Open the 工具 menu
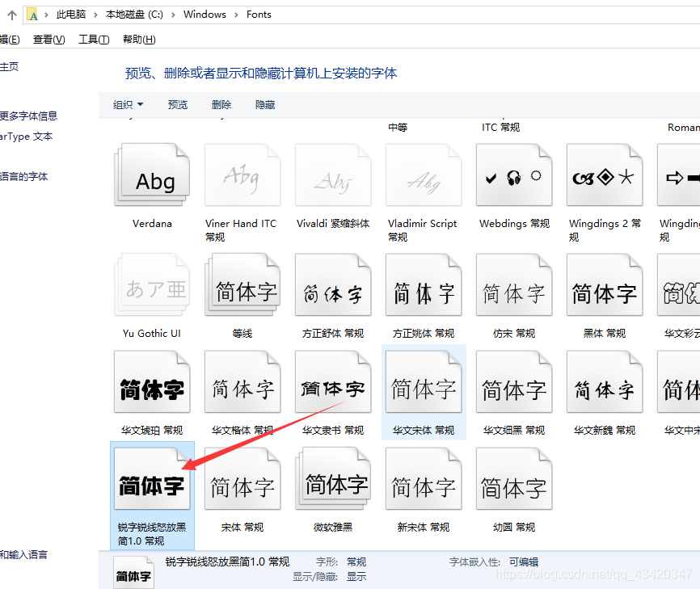700x589 pixels. point(94,39)
